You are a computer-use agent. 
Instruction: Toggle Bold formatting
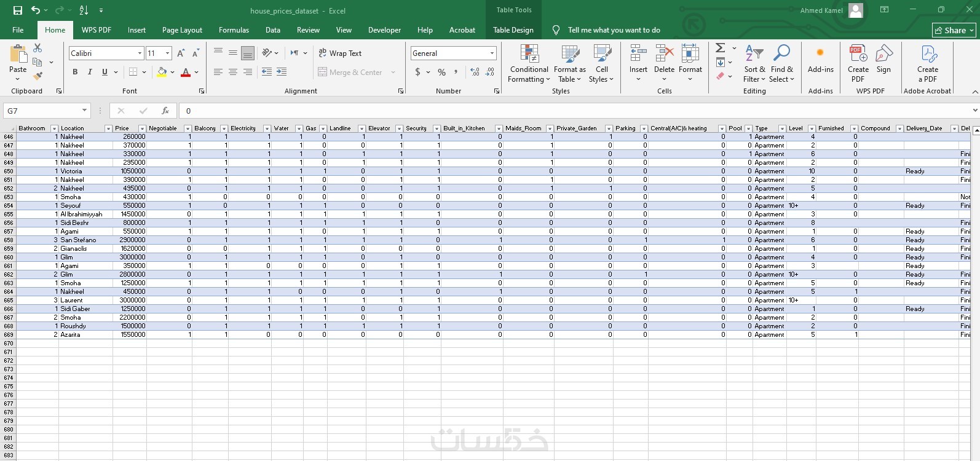click(75, 72)
